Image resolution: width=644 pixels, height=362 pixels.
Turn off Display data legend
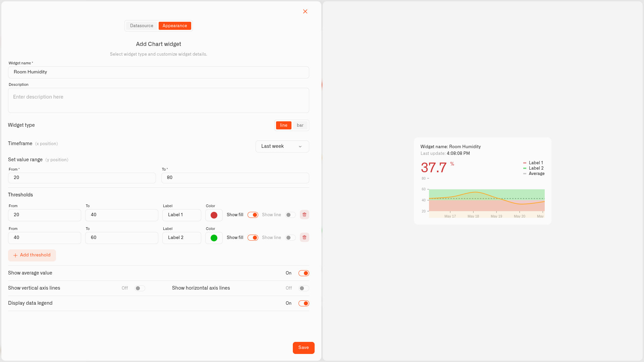click(x=304, y=303)
